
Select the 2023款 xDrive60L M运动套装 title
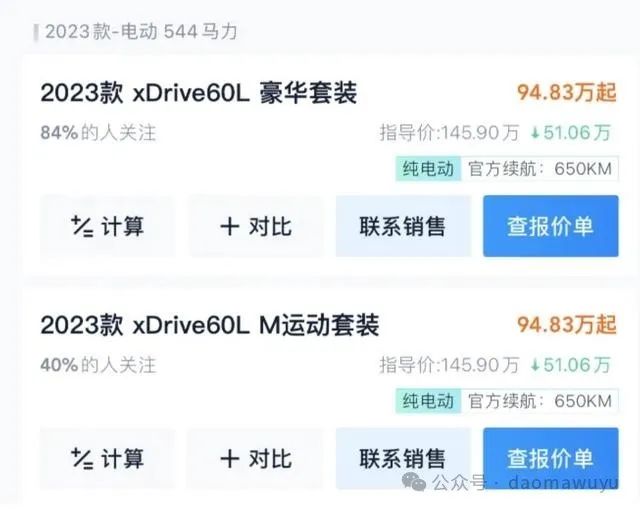point(210,325)
